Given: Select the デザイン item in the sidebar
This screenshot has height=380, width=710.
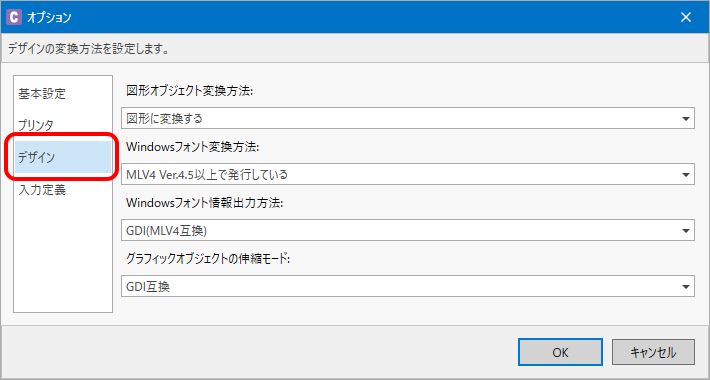Looking at the screenshot, I should pos(63,157).
